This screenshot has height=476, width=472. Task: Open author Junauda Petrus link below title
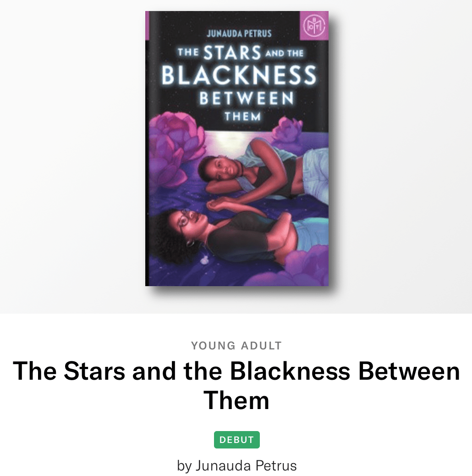(237, 466)
